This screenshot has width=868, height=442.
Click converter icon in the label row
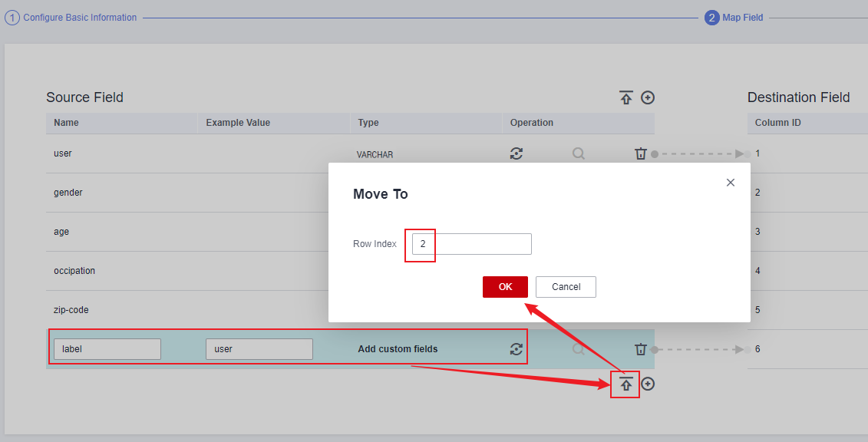[517, 349]
